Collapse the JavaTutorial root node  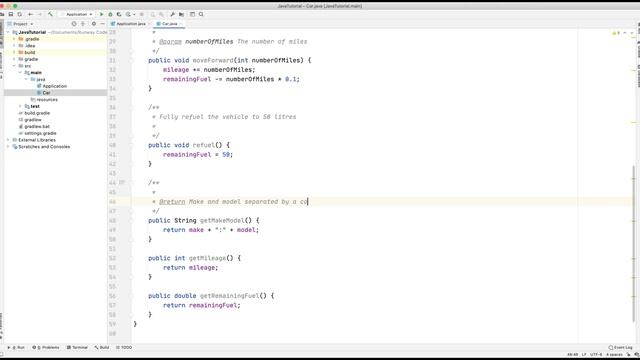pos(8,32)
